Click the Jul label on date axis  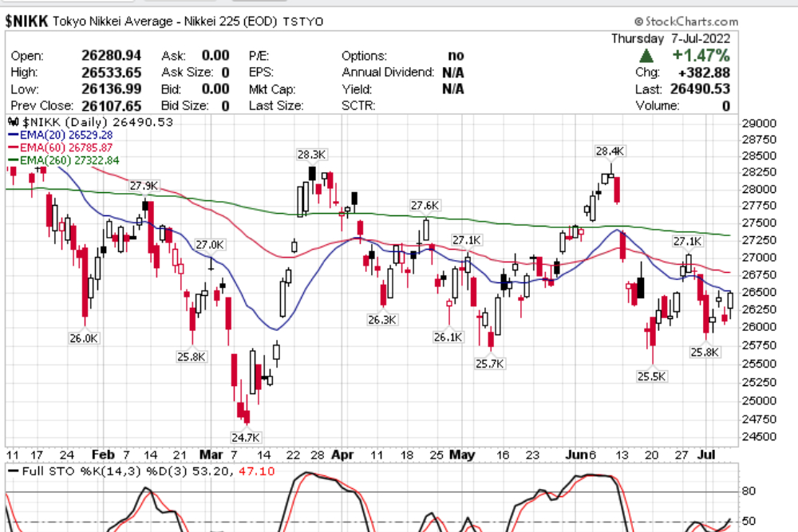706,455
